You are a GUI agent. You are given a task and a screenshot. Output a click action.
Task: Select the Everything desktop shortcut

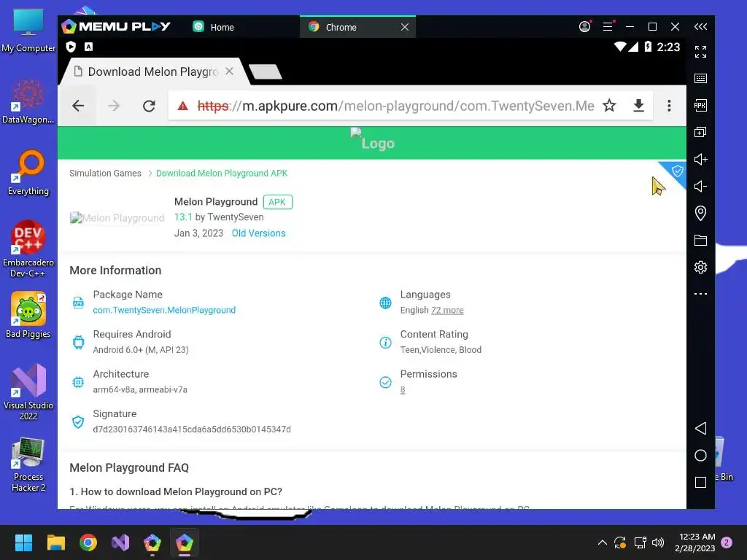coord(28,173)
